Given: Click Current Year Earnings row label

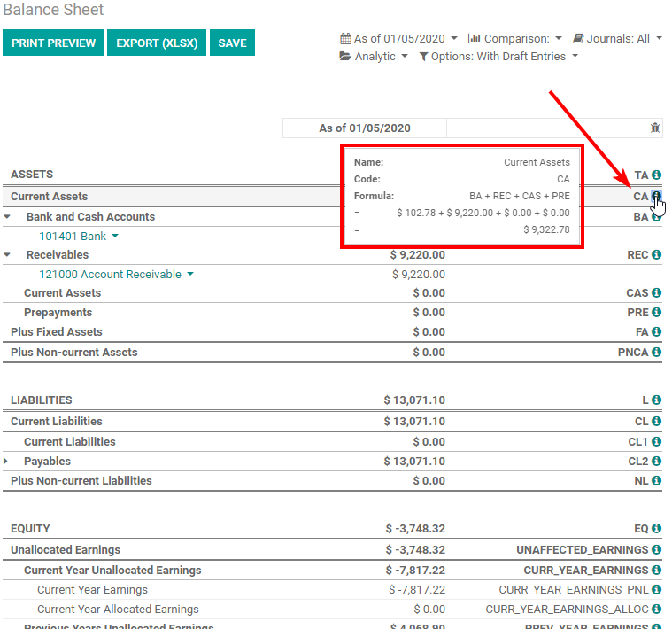Looking at the screenshot, I should click(x=92, y=590).
